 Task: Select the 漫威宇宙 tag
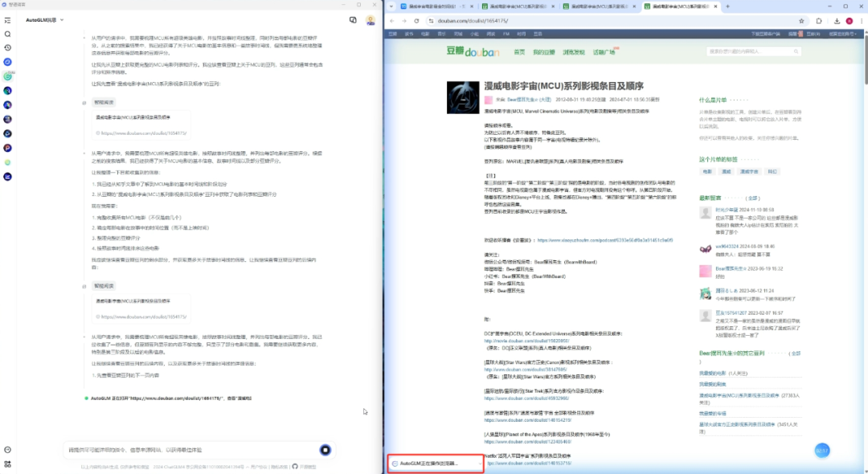[749, 171]
